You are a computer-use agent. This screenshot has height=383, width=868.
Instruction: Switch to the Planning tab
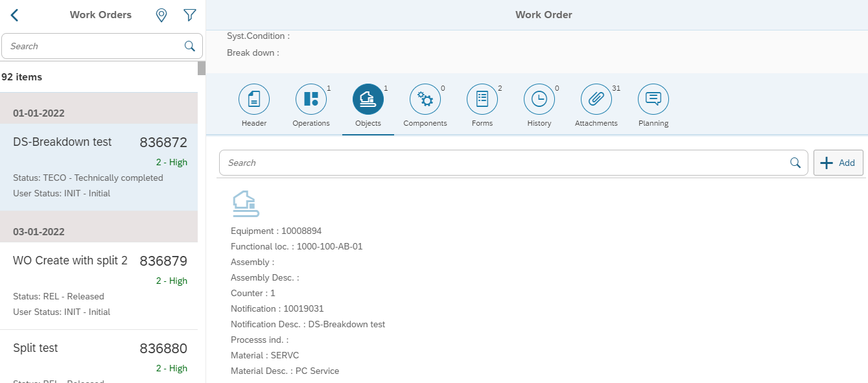click(653, 99)
